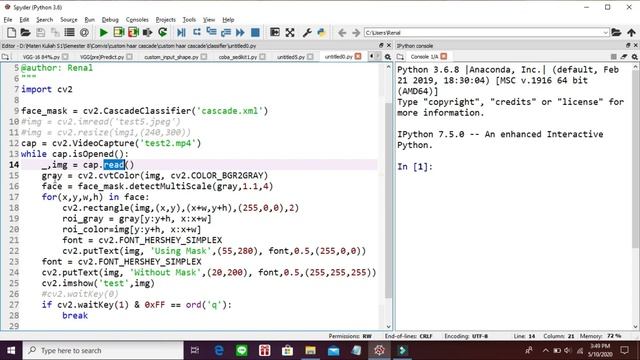Click the Save file disk icon
Image resolution: width=640 pixels, height=360 pixels.
pyautogui.click(x=40, y=32)
